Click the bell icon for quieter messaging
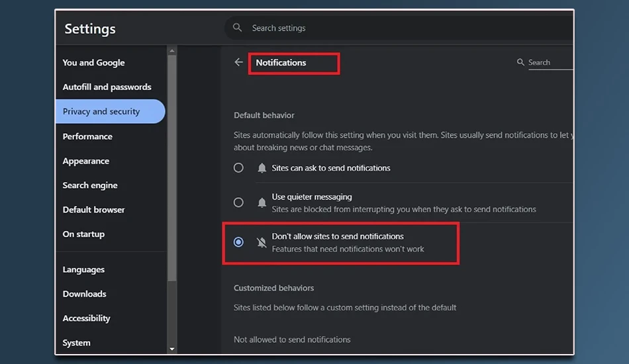This screenshot has height=364, width=629. tap(262, 203)
